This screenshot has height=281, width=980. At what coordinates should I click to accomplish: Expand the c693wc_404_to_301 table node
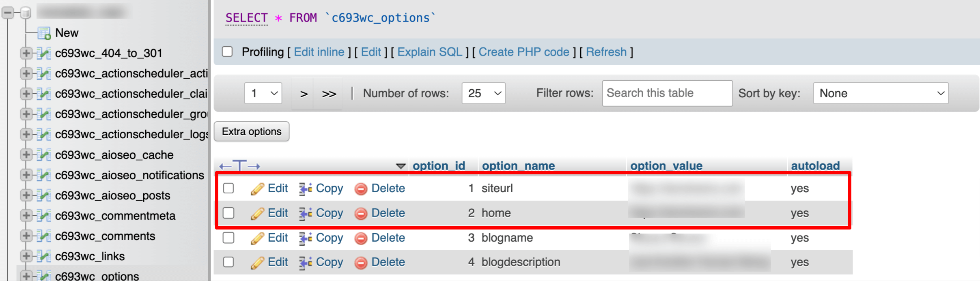click(x=26, y=53)
